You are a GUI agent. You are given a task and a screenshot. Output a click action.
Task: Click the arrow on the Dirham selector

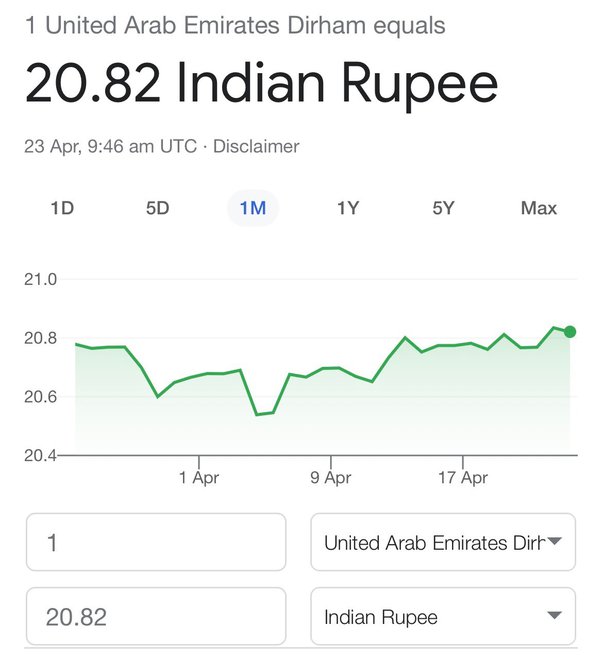coord(555,541)
